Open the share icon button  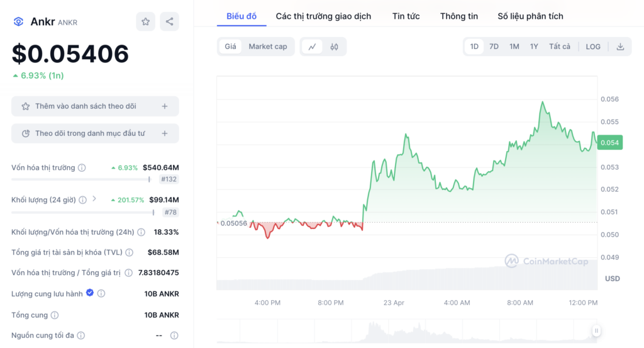click(x=169, y=22)
